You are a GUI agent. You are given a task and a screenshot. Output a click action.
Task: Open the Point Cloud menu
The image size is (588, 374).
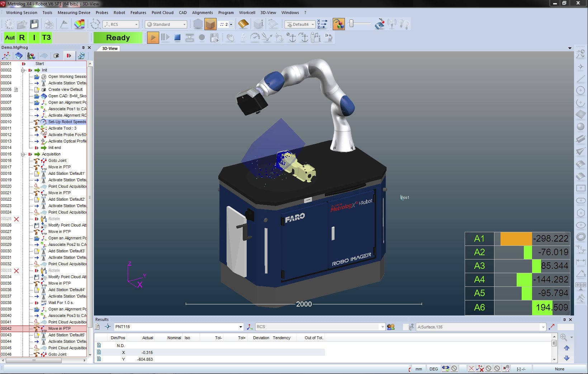[x=162, y=12]
